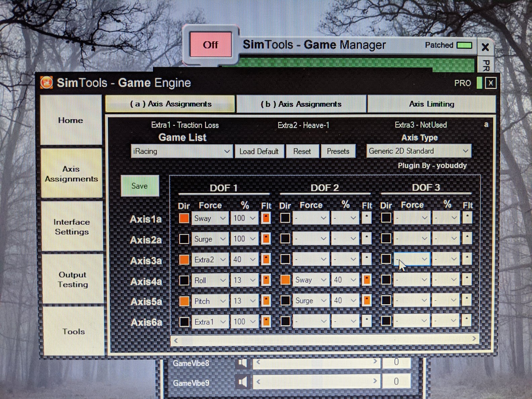Open the iRacing Game List dropdown
532x399 pixels.
click(181, 151)
